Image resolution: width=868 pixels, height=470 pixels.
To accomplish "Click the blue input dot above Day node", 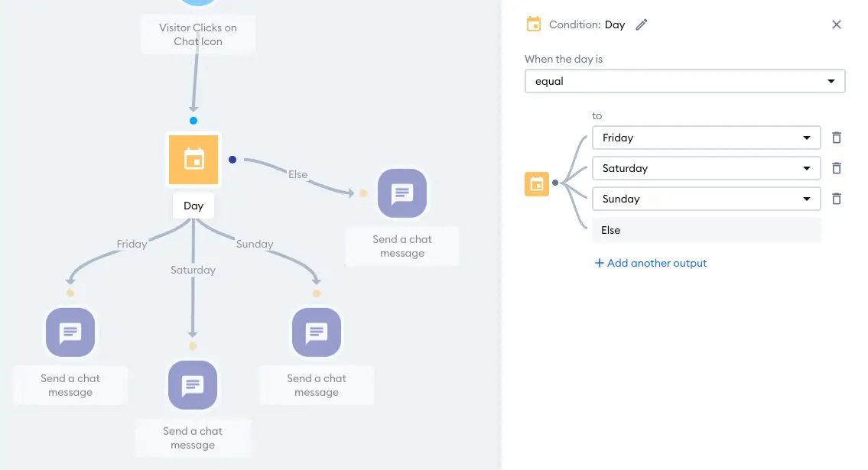I will 193,121.
